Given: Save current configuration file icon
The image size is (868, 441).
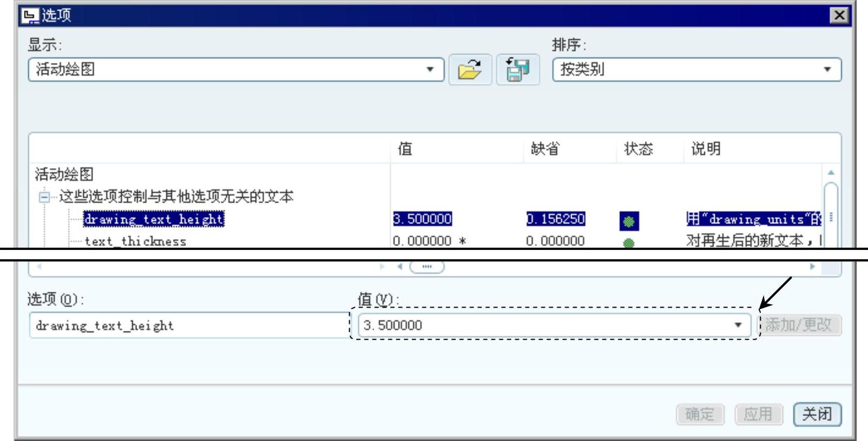Looking at the screenshot, I should point(518,70).
